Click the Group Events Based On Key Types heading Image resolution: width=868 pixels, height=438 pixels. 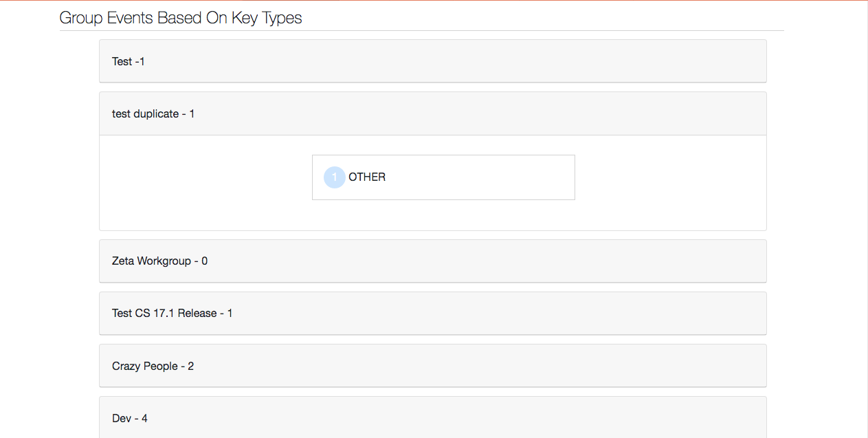coord(181,18)
